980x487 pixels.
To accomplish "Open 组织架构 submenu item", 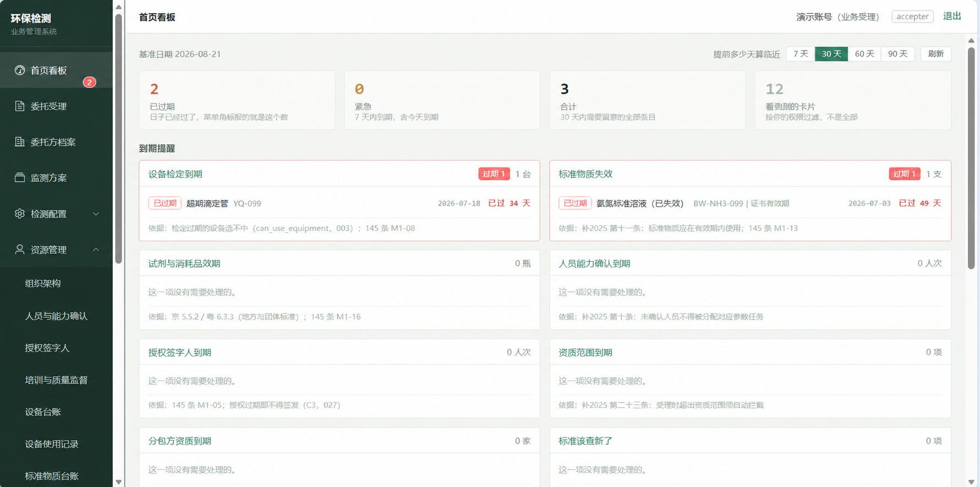I will coord(43,283).
